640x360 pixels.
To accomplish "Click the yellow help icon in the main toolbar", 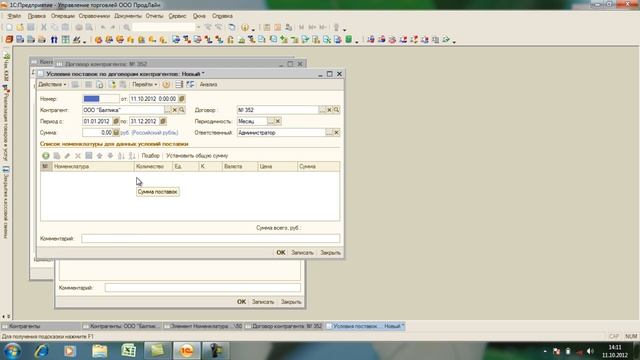I will (x=244, y=27).
